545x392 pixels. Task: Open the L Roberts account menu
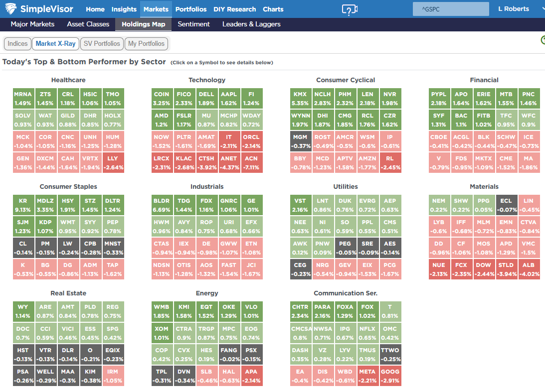[514, 9]
